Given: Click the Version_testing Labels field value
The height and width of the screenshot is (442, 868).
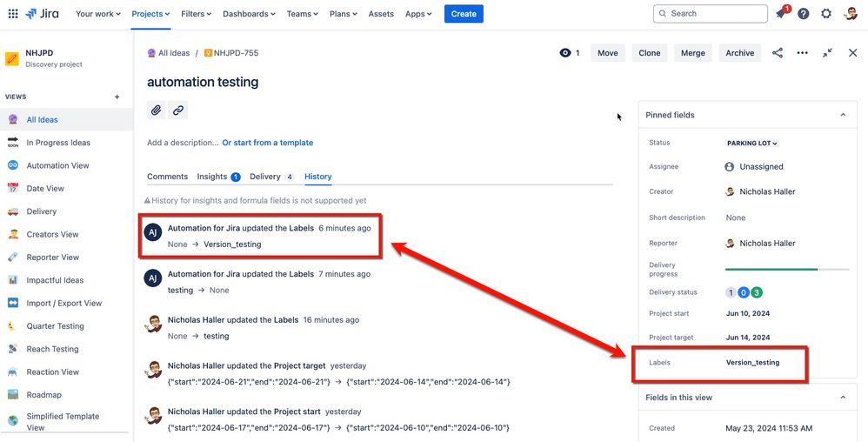Looking at the screenshot, I should [753, 363].
